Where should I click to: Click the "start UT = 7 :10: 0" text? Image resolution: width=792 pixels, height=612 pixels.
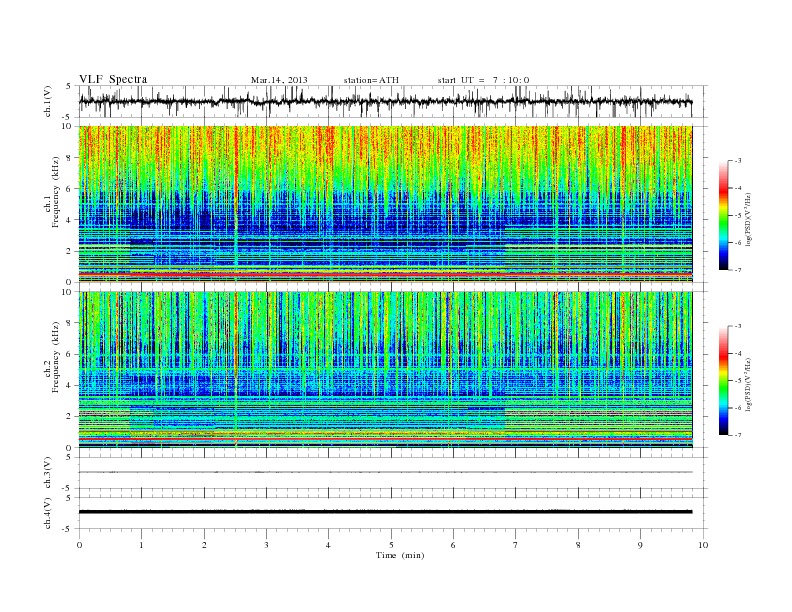click(x=483, y=80)
